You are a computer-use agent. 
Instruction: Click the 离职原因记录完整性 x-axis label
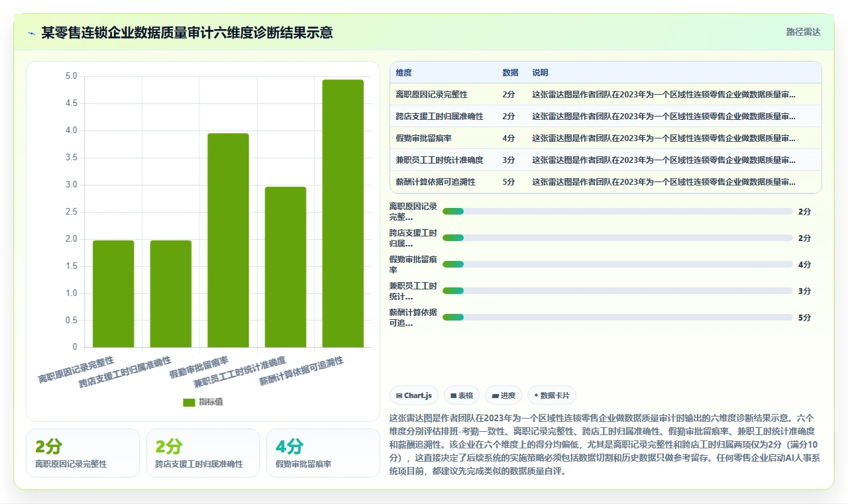tap(76, 370)
